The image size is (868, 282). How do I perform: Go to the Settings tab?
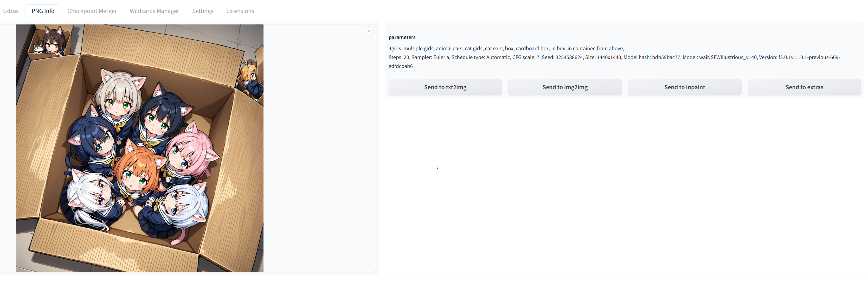tap(203, 11)
